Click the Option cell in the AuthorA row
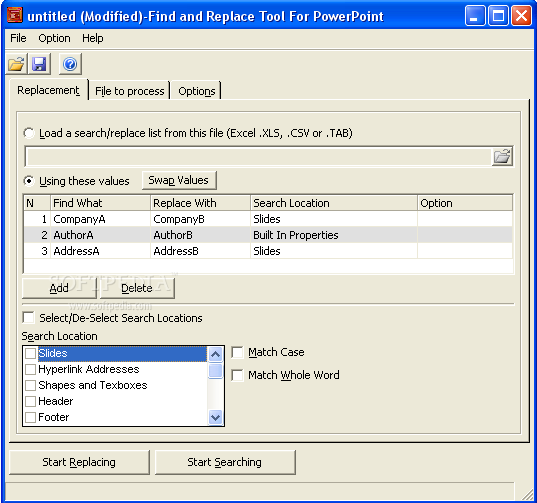Screen dimensions: 537x503 pos(465,235)
